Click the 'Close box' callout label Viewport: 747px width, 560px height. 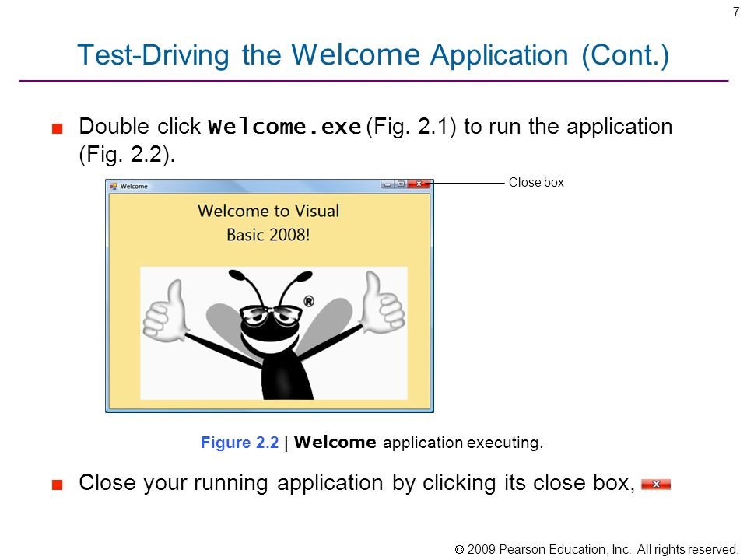tap(536, 182)
